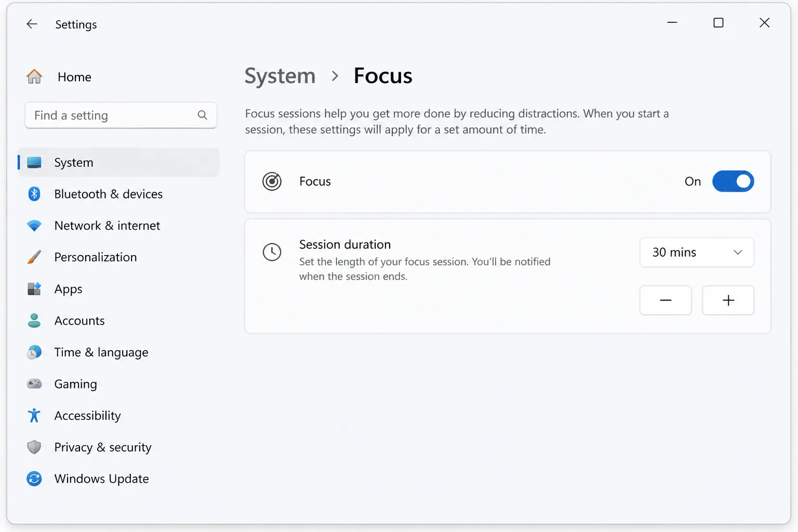Open the 30 mins duration dropdown

697,252
